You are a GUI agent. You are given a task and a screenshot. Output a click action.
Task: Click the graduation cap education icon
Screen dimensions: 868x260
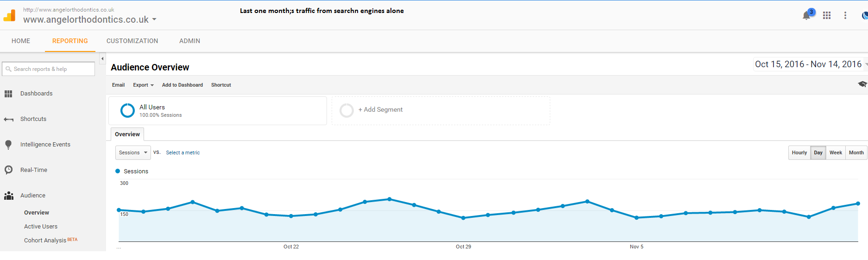coord(862,84)
